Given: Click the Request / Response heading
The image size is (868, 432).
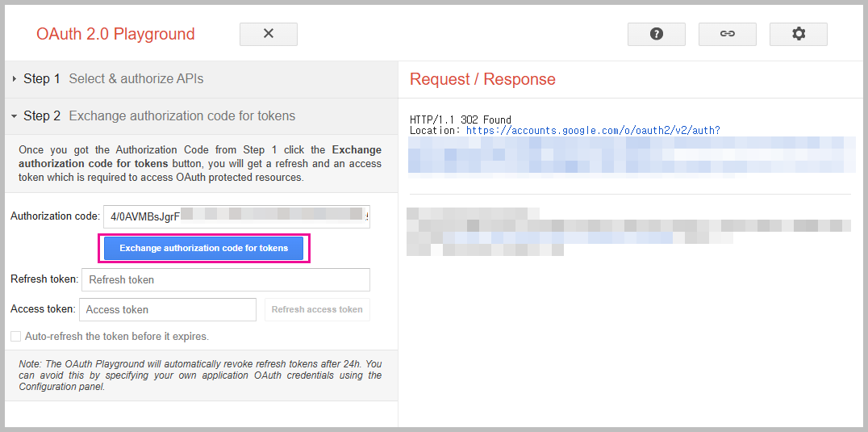Looking at the screenshot, I should (482, 79).
